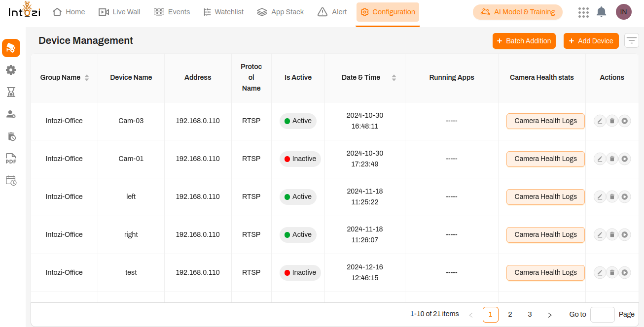Go to page 2 of results
The height and width of the screenshot is (327, 644).
click(510, 314)
